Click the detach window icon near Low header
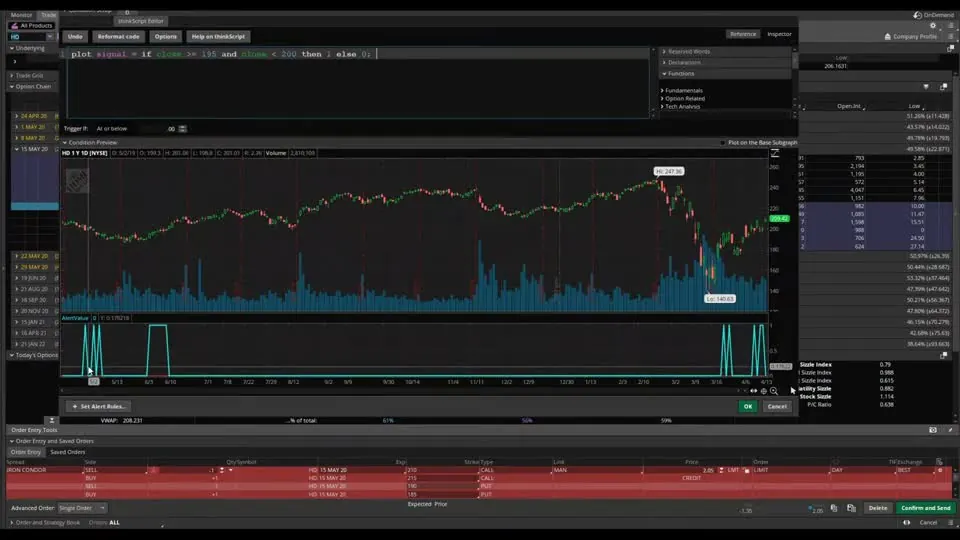960x540 pixels. 951,48
